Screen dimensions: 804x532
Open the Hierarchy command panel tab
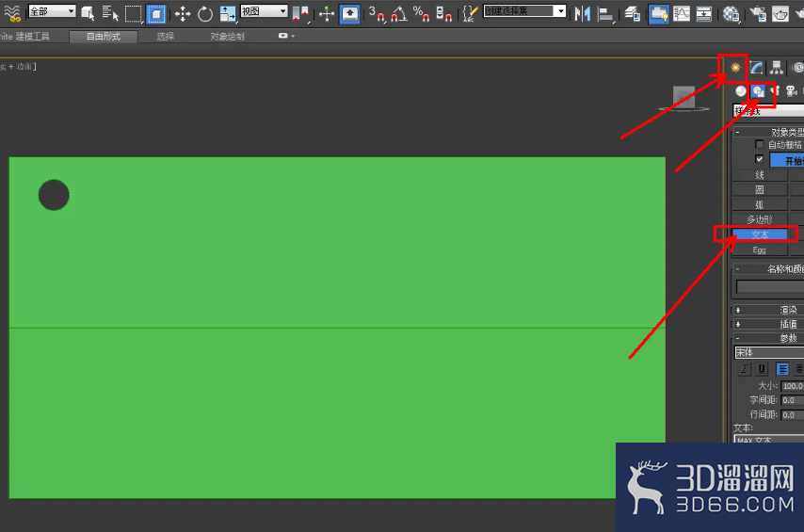click(777, 68)
